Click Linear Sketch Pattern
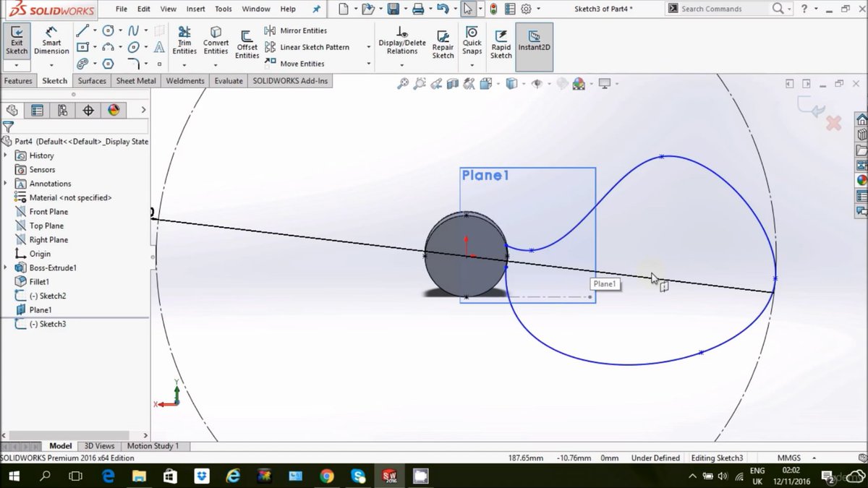Screen dimensions: 868x488 307,47
